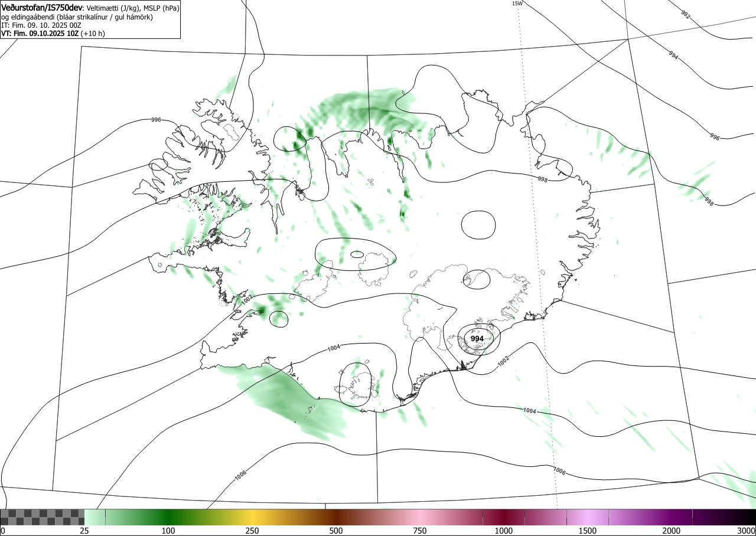Click the light pink colorbar segment above 750
The image size is (756, 536).
pos(420,517)
